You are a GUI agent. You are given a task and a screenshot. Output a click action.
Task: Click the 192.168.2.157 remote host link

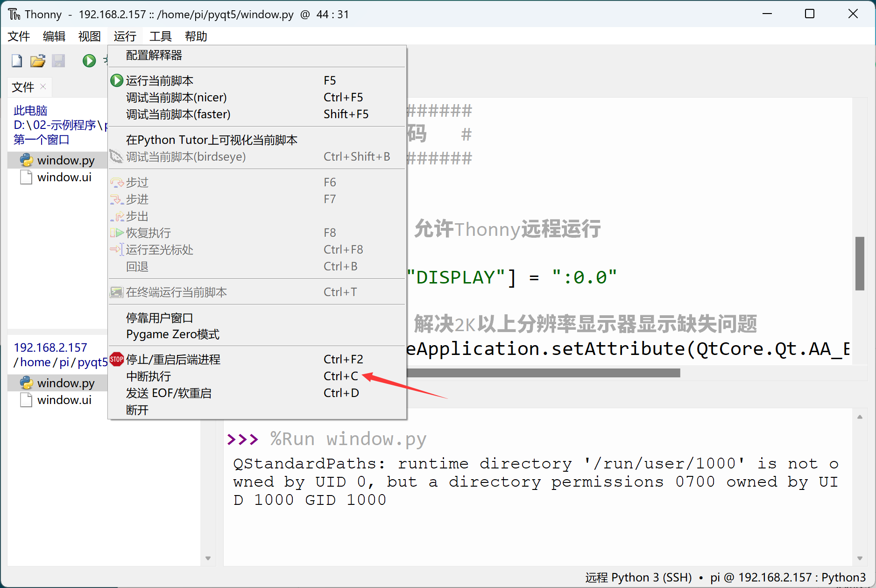tap(50, 347)
